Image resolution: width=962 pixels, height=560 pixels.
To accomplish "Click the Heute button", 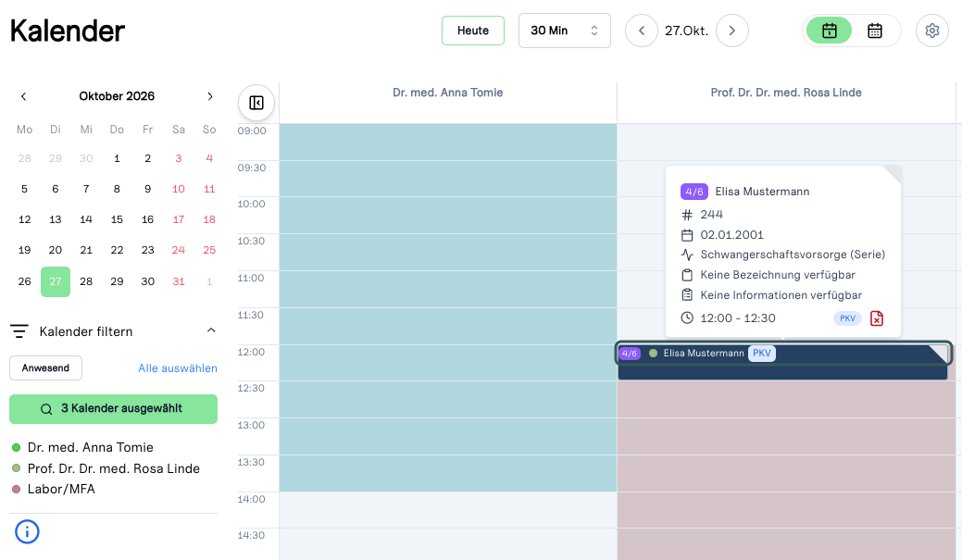I will 473,31.
